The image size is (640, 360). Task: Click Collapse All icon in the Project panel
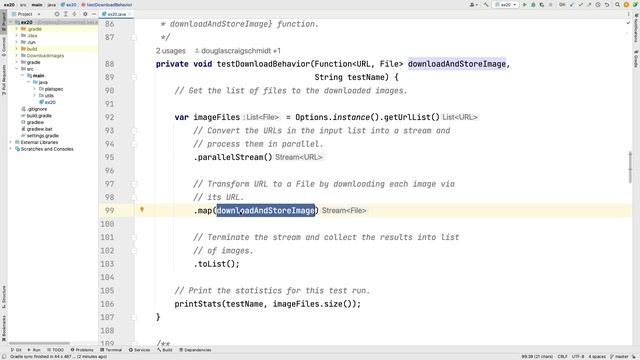pos(74,14)
